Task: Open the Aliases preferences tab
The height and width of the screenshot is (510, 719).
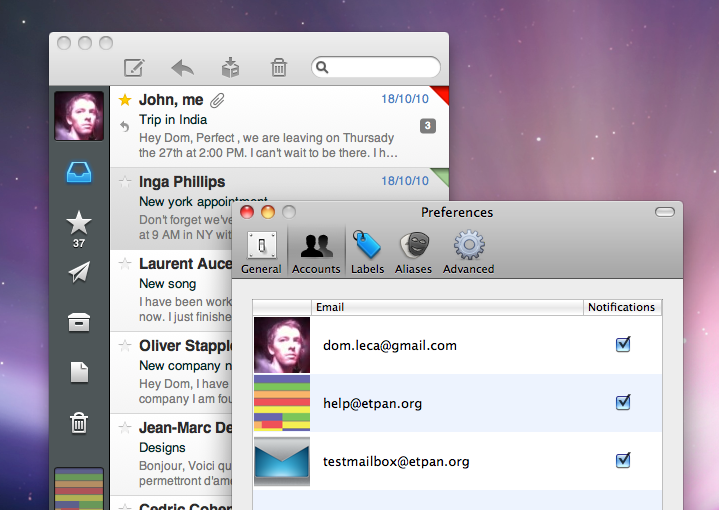Action: click(x=414, y=252)
